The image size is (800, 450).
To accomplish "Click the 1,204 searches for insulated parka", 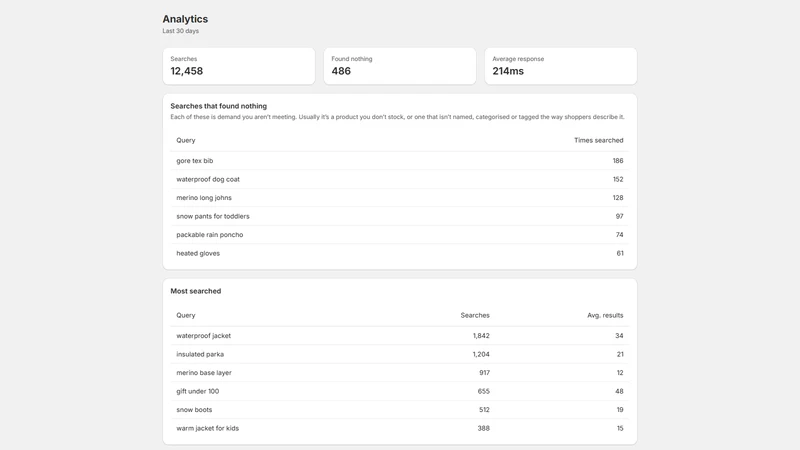I will 481,354.
